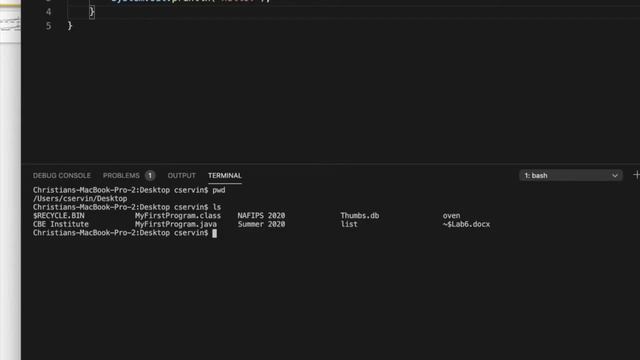
Task: Click the closing brace on line 5
Action: coord(70,26)
